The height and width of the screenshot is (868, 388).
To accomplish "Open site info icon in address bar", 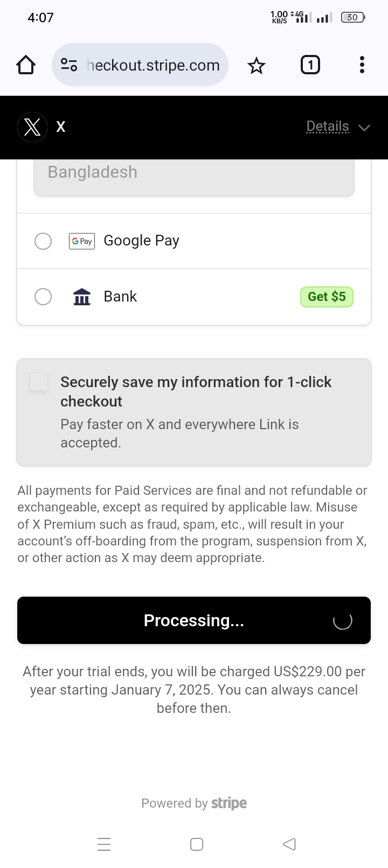I will [68, 65].
